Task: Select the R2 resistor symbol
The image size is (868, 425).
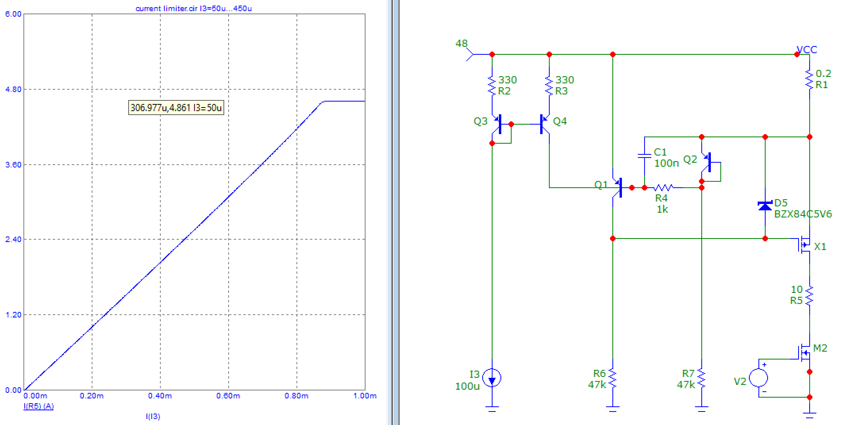Action: 492,86
